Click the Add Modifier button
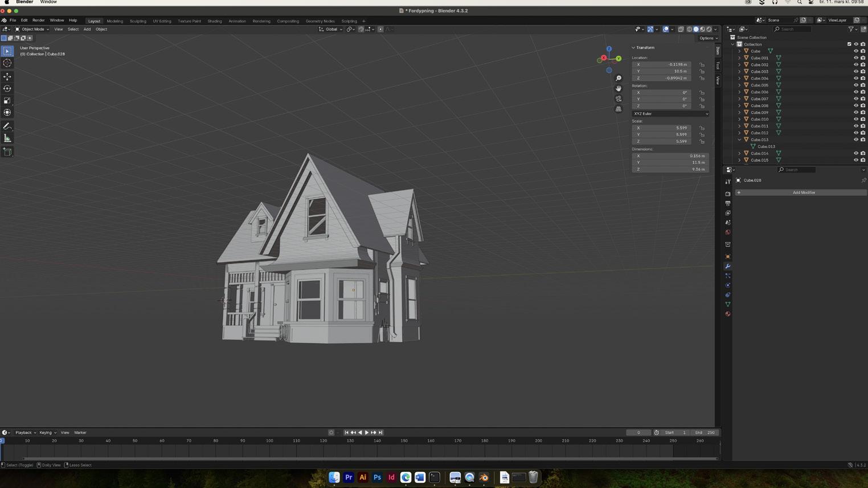The height and width of the screenshot is (488, 868). (803, 192)
